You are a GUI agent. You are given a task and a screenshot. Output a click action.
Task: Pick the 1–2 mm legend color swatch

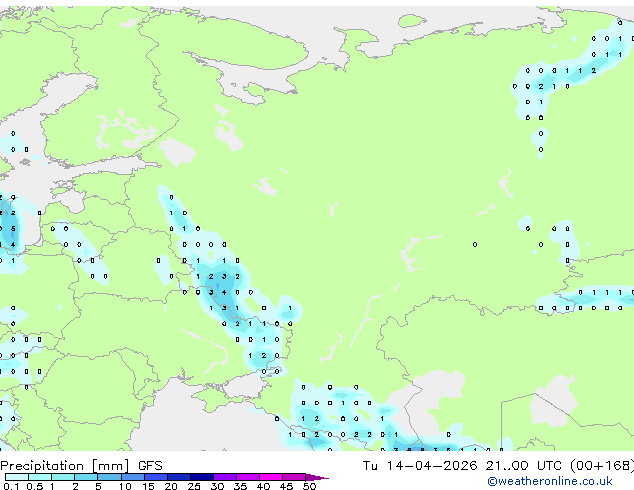pyautogui.click(x=63, y=477)
